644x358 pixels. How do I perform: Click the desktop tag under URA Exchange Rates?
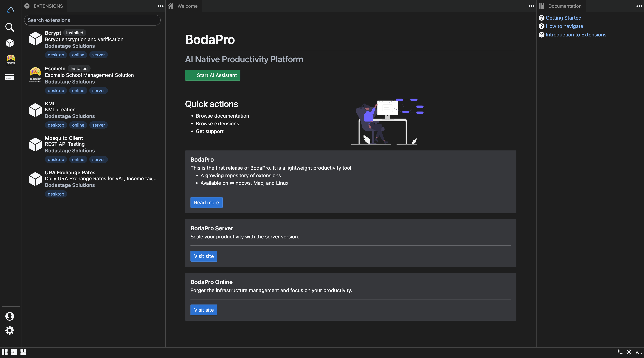(56, 194)
